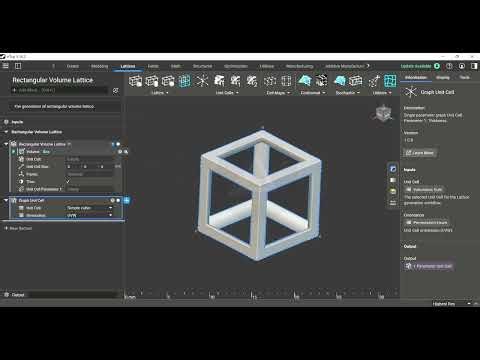The height and width of the screenshot is (360, 480).
Task: Select the star-shaped Graph Unit Cell ribbon icon
Action: [x=202, y=81]
